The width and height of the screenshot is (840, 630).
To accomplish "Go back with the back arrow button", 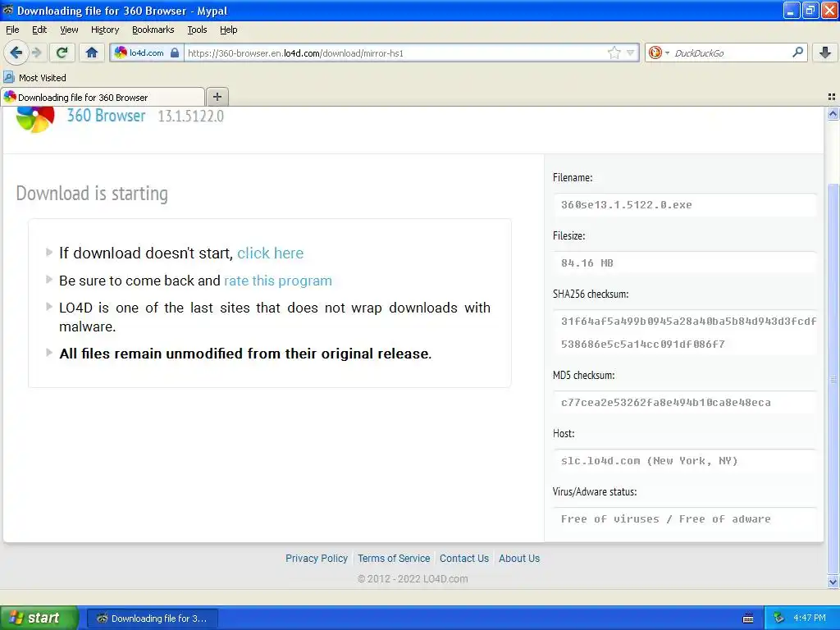I will tap(16, 52).
